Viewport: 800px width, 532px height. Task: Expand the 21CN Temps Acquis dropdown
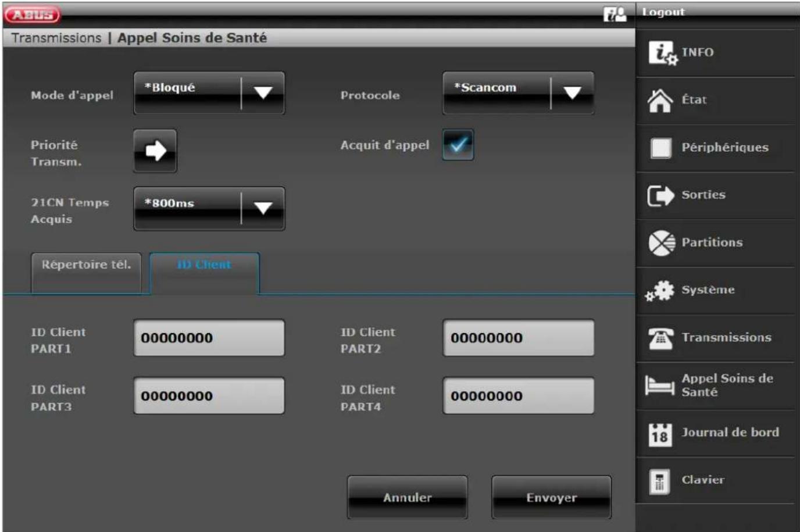263,208
